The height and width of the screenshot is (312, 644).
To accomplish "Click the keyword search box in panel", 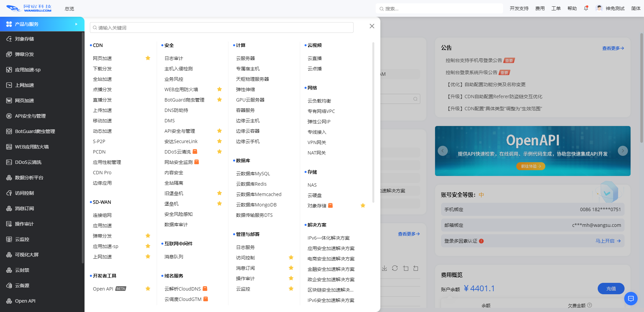I will pyautogui.click(x=221, y=27).
